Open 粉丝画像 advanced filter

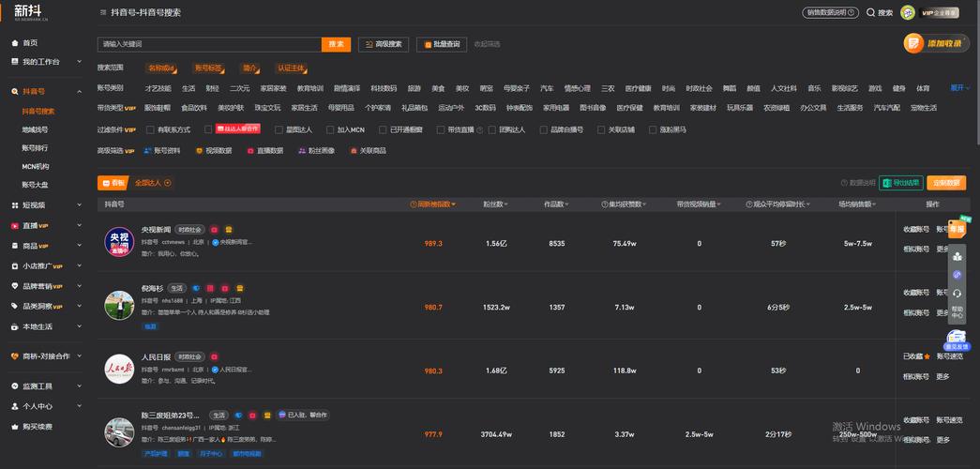[x=316, y=151]
